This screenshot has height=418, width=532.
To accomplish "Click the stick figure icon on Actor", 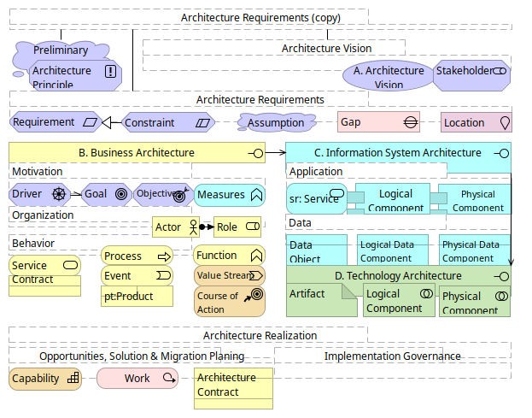I will click(x=193, y=227).
